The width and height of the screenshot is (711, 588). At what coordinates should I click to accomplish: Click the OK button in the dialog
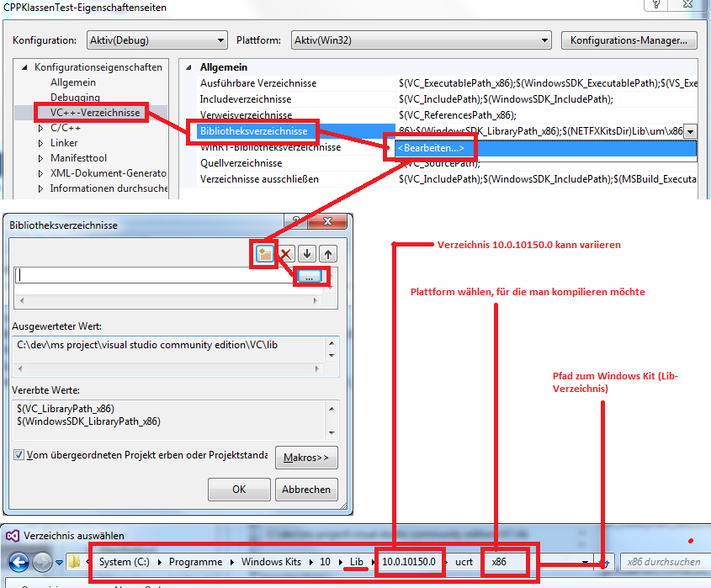(x=239, y=490)
